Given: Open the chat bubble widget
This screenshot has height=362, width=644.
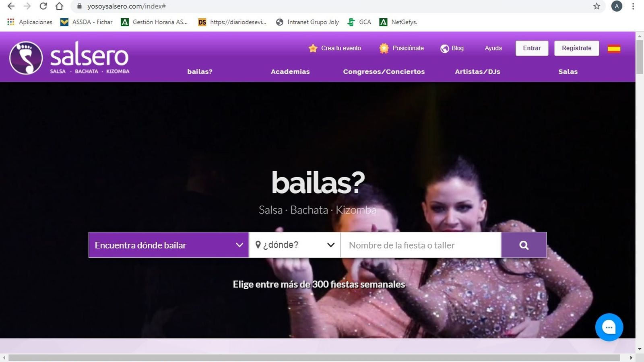Looking at the screenshot, I should coord(609,327).
